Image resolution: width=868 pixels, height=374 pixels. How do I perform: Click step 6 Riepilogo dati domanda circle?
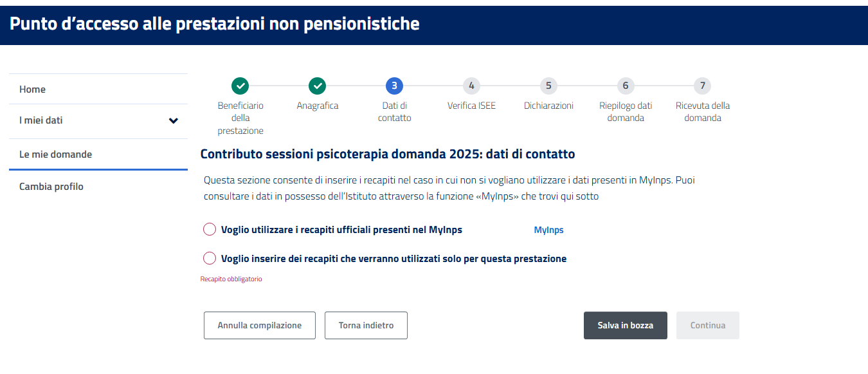(626, 86)
